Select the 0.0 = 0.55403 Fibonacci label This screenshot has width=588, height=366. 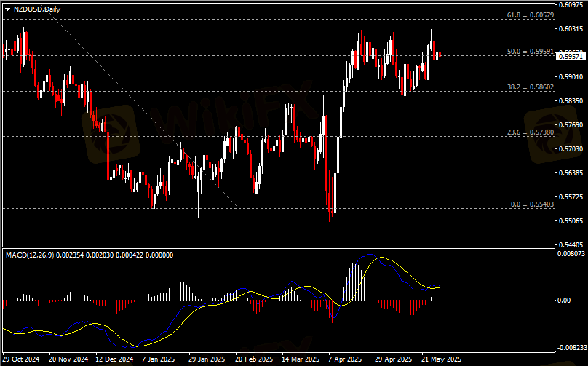532,204
